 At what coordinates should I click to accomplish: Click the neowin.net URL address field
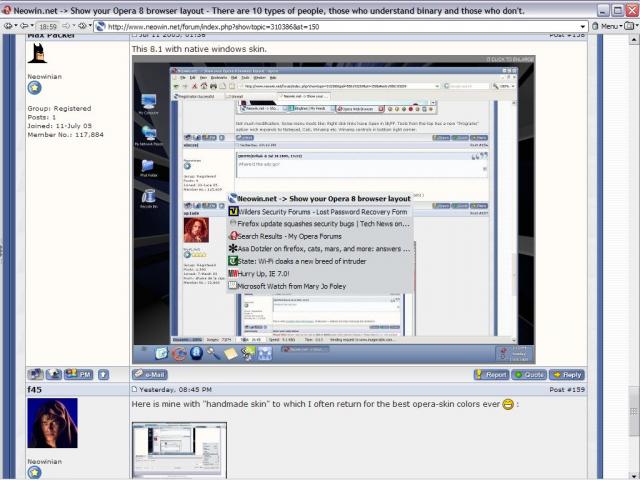[342, 27]
